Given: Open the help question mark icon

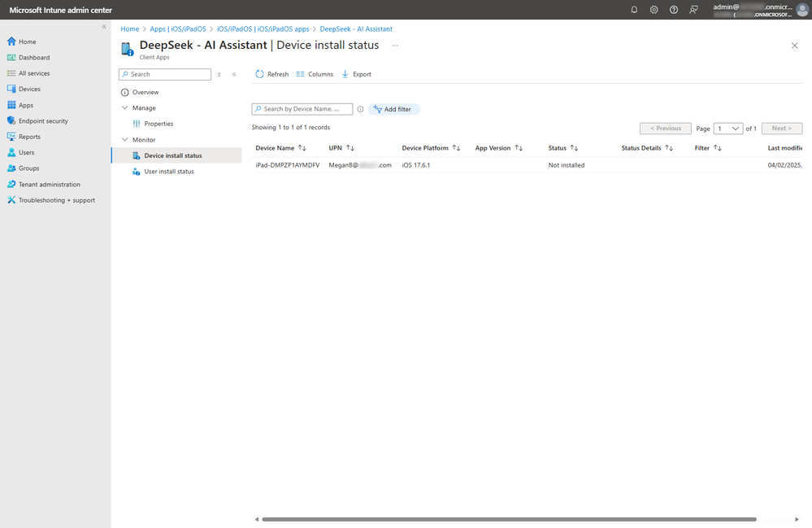Looking at the screenshot, I should point(674,10).
